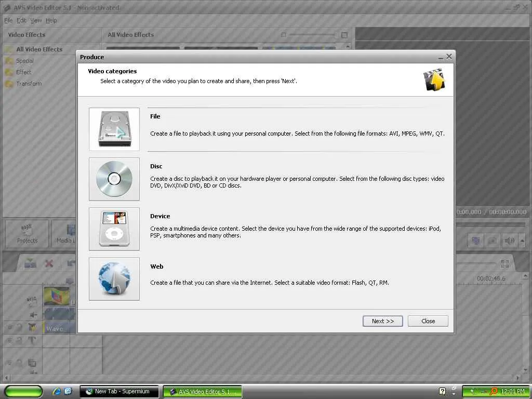Select the colorful video clip thumbnail on timeline
This screenshot has width=532, height=399.
(x=57, y=296)
